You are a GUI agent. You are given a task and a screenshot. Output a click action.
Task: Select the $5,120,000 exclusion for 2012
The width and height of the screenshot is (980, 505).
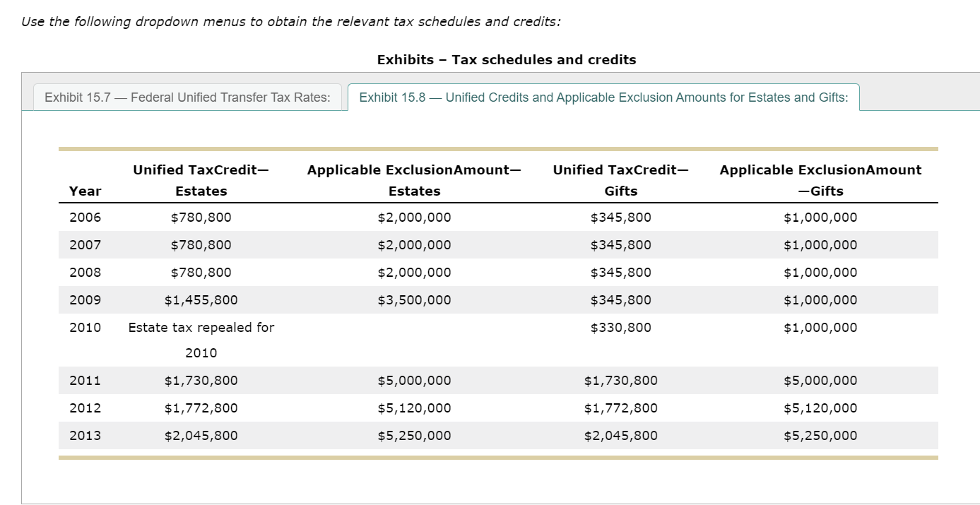click(414, 408)
